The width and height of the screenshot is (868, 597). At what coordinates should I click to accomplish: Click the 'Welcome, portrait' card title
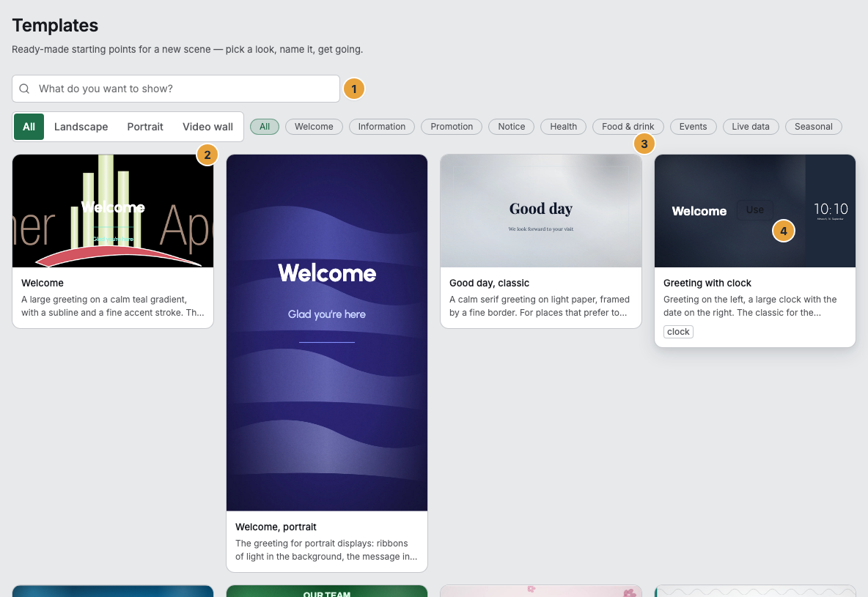coord(276,527)
